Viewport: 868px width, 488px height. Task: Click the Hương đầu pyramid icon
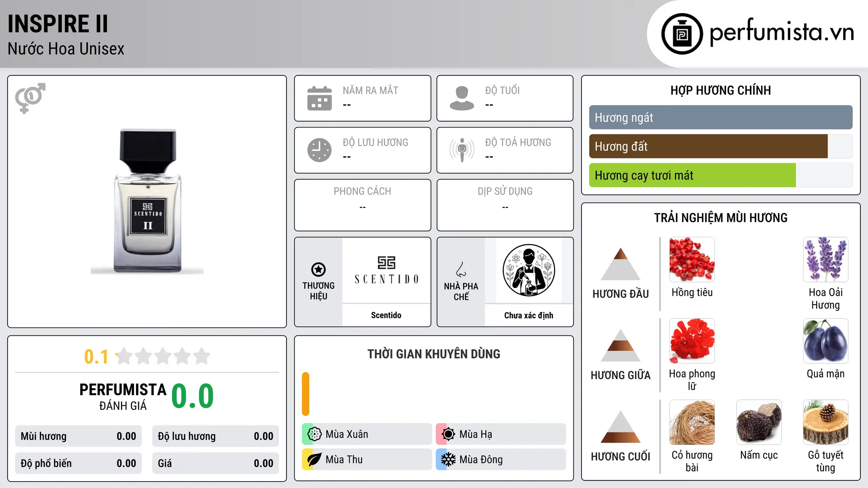point(620,264)
